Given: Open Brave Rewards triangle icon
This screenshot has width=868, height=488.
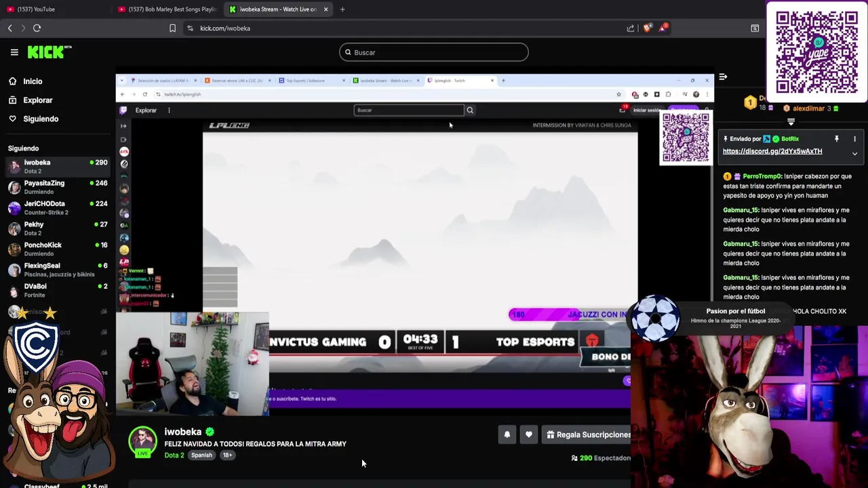Looking at the screenshot, I should (x=663, y=28).
